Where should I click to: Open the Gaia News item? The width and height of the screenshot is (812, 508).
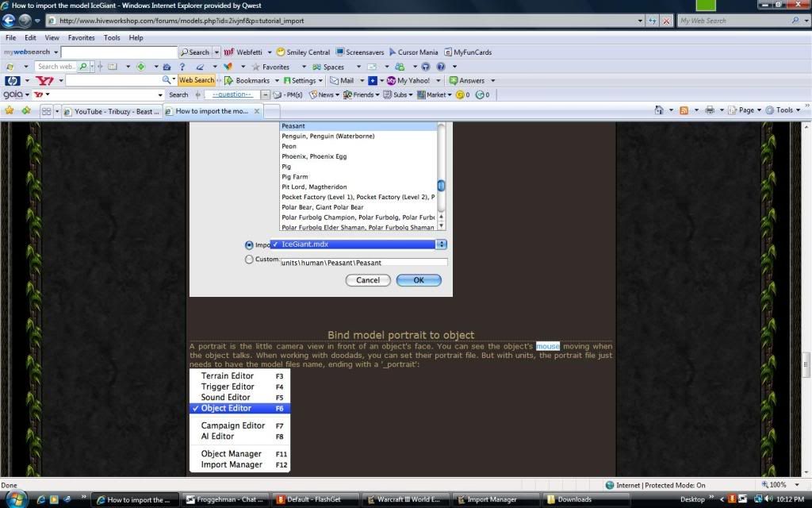tap(324, 95)
